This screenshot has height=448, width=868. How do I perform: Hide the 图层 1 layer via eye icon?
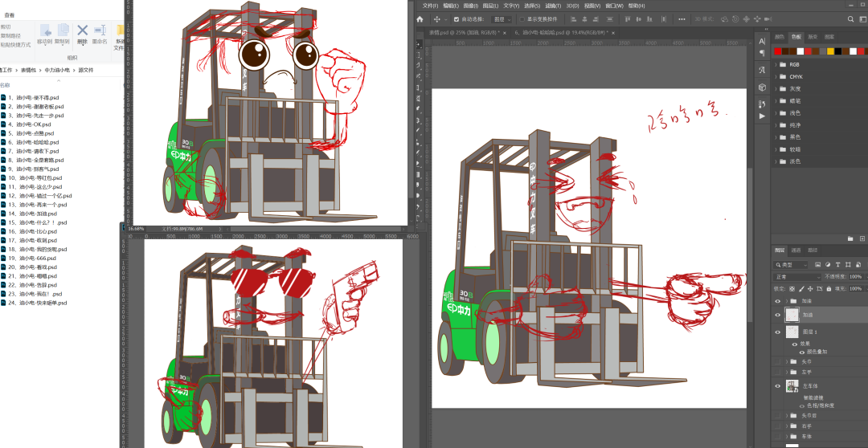pos(777,332)
